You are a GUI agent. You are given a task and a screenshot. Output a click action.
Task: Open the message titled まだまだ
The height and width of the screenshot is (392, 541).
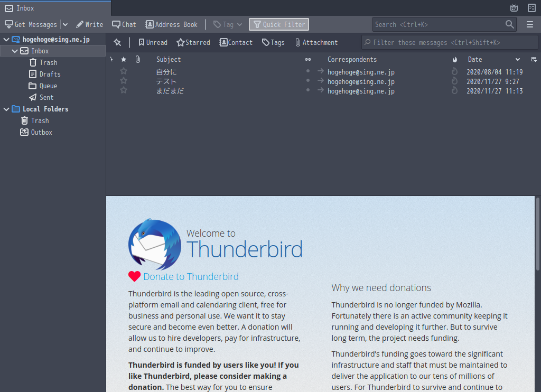(170, 91)
